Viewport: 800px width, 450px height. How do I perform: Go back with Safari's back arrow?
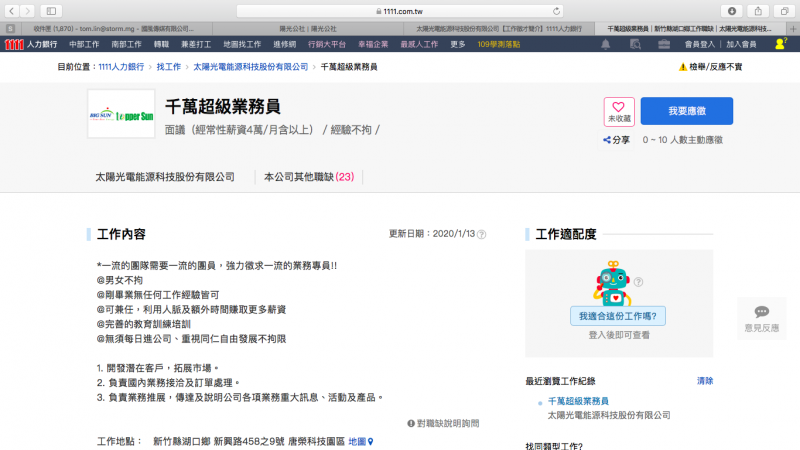pyautogui.click(x=11, y=11)
